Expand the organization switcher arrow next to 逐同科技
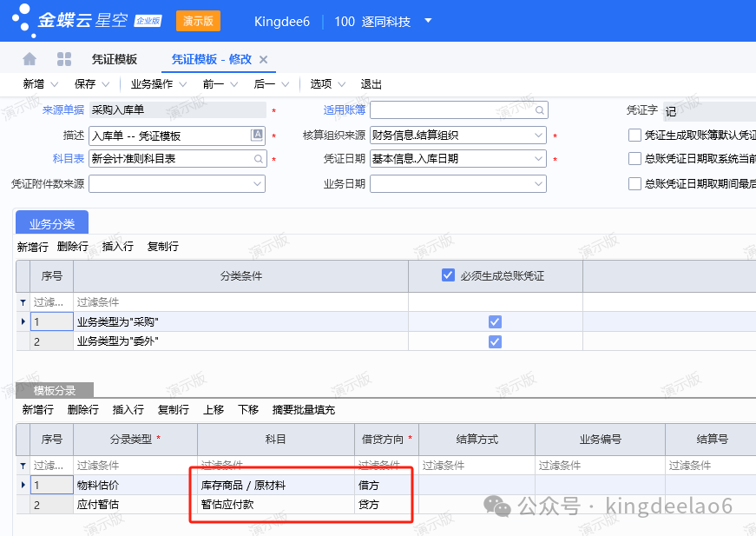 428,21
